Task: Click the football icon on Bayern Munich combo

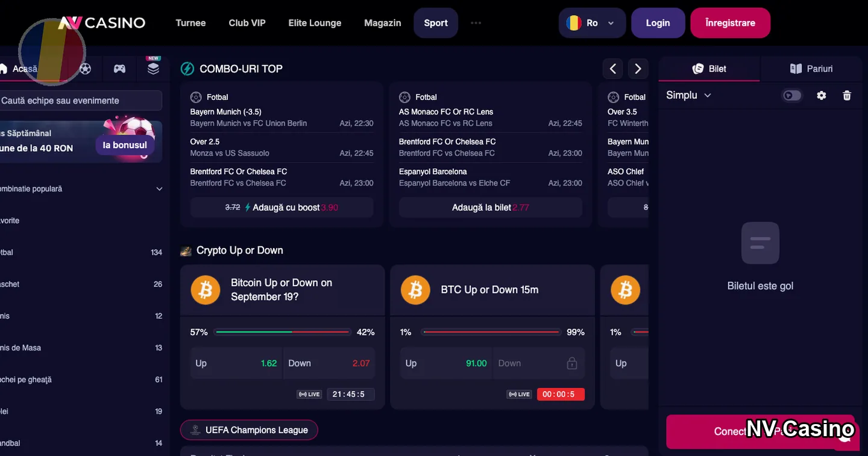Action: [196, 97]
